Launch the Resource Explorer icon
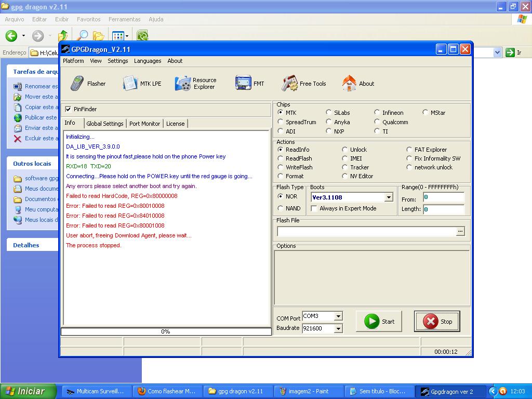532x399 pixels. [183, 84]
